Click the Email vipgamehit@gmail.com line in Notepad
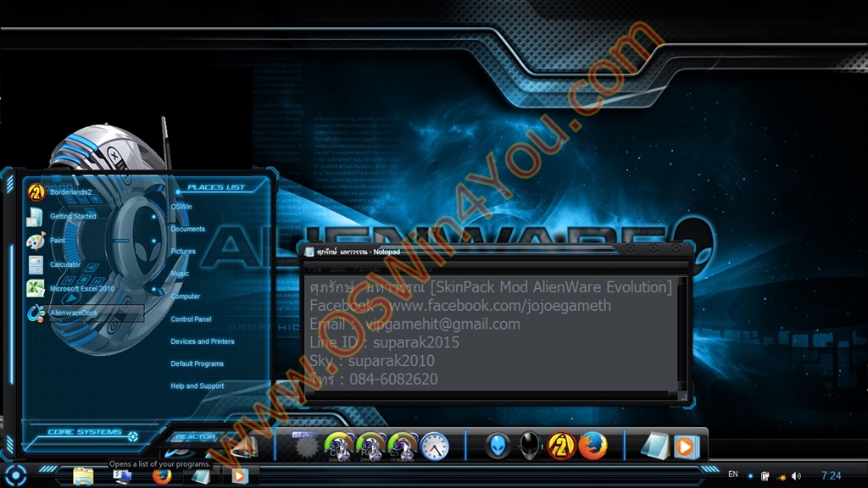868x488 pixels. click(x=415, y=324)
